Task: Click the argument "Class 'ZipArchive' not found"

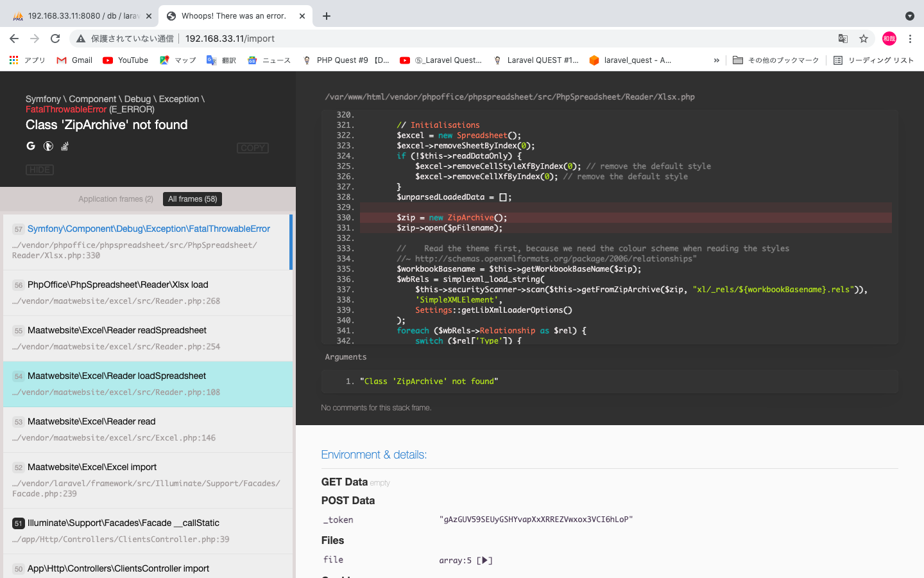Action: point(429,381)
